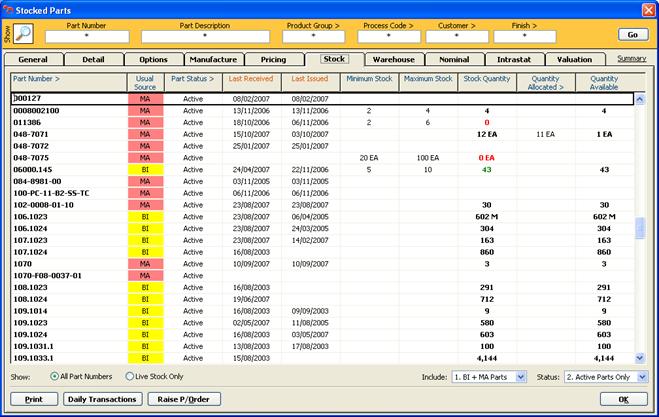Click the OK button

tap(623, 399)
